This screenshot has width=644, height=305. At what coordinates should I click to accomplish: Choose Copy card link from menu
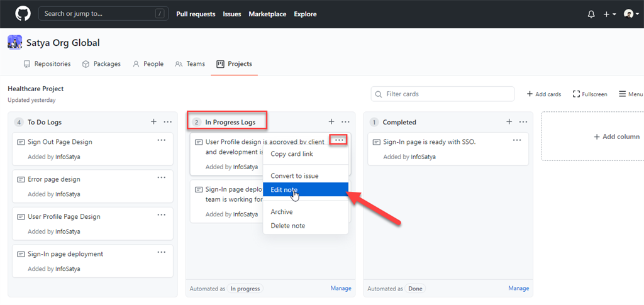(306, 154)
